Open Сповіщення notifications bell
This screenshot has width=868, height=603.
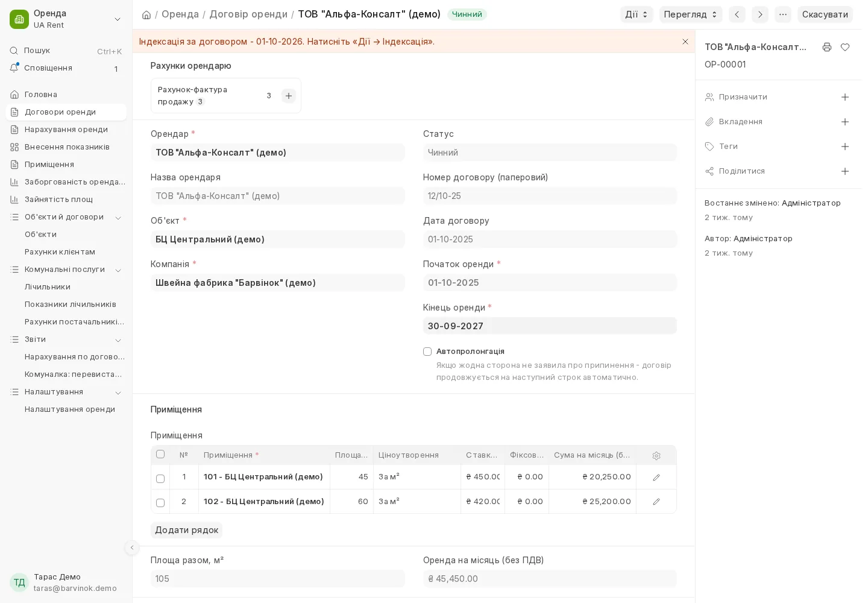[x=66, y=68]
